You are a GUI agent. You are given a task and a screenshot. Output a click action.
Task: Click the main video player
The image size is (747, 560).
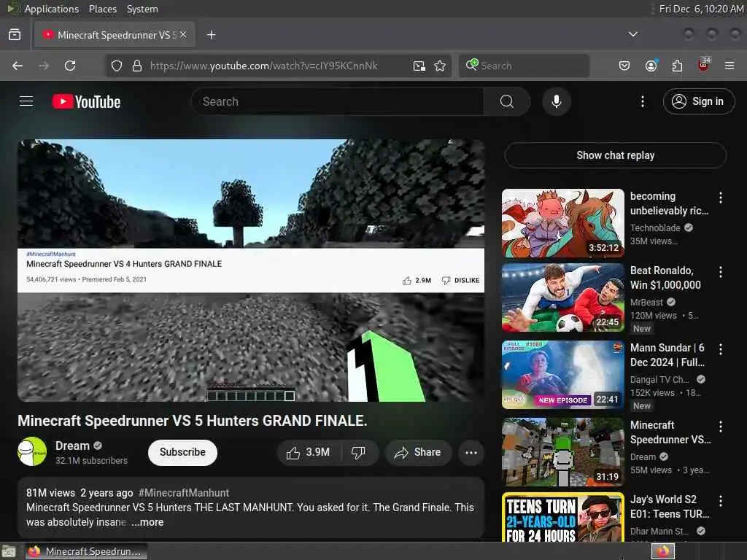coord(251,271)
